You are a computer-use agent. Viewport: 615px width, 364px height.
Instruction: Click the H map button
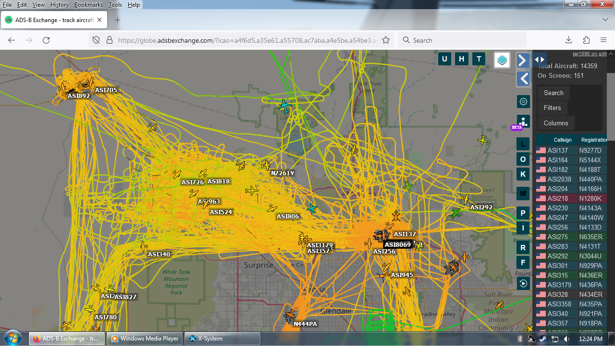[x=462, y=59]
